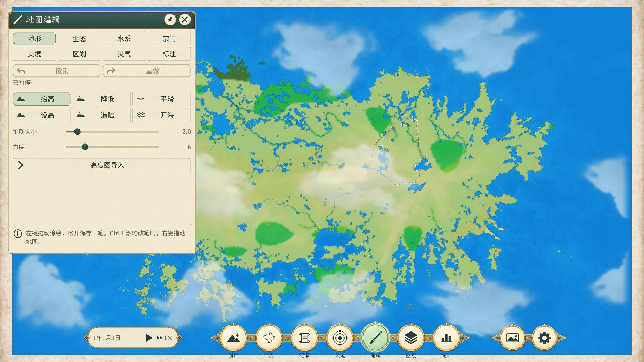Select the 平滑 smooth tool
The image size is (644, 362).
[x=161, y=99]
